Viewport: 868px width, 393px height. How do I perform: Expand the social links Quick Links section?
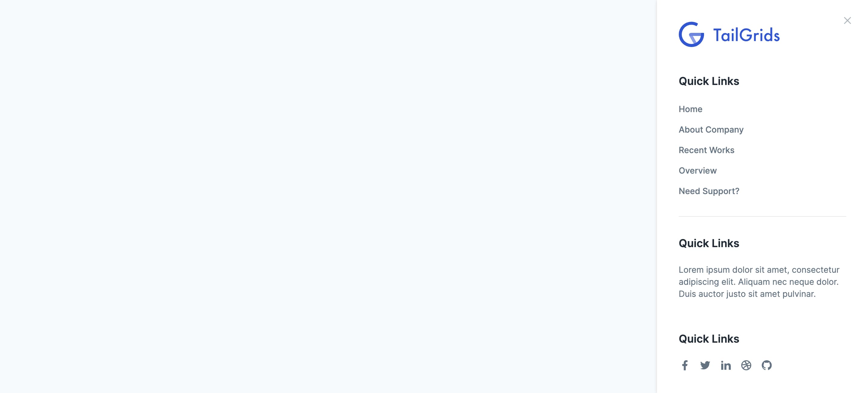tap(709, 338)
